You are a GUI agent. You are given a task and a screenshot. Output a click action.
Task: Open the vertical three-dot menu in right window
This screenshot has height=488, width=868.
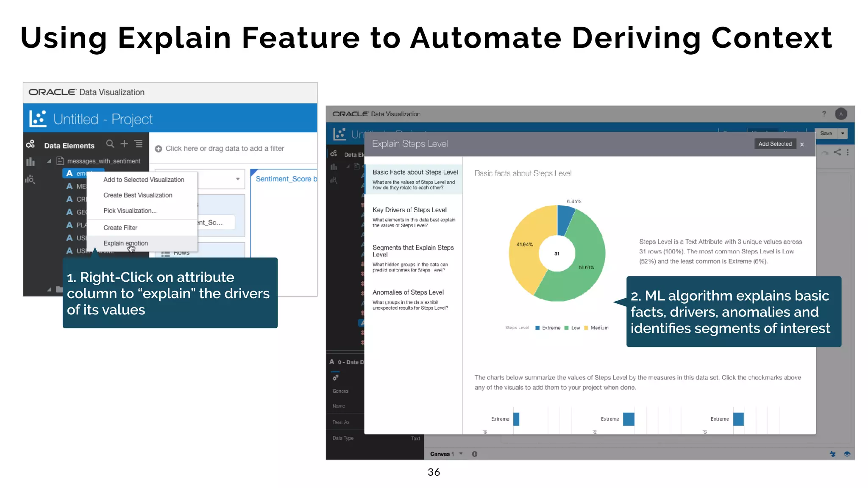847,152
